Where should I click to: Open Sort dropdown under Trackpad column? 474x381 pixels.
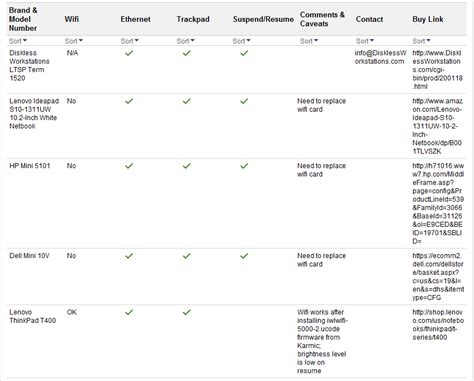186,41
